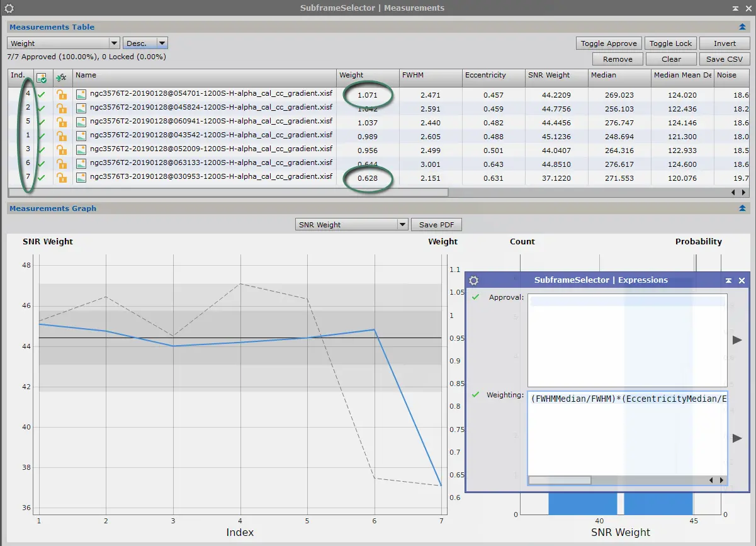The height and width of the screenshot is (546, 756).
Task: Toggle the lock icon for row index 7
Action: 62,178
